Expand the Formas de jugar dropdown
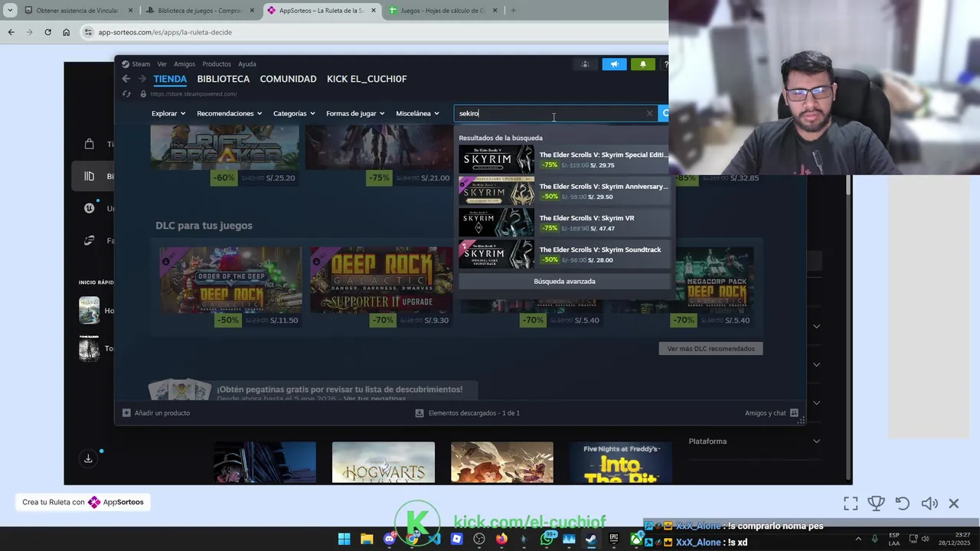 pyautogui.click(x=355, y=113)
